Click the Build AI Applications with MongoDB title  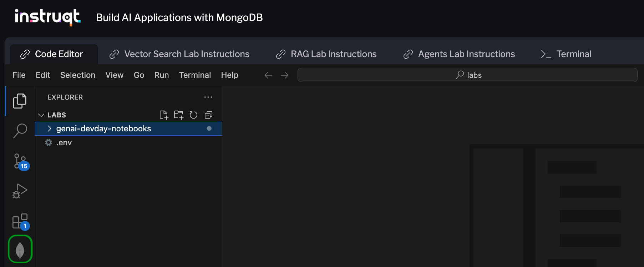(179, 17)
